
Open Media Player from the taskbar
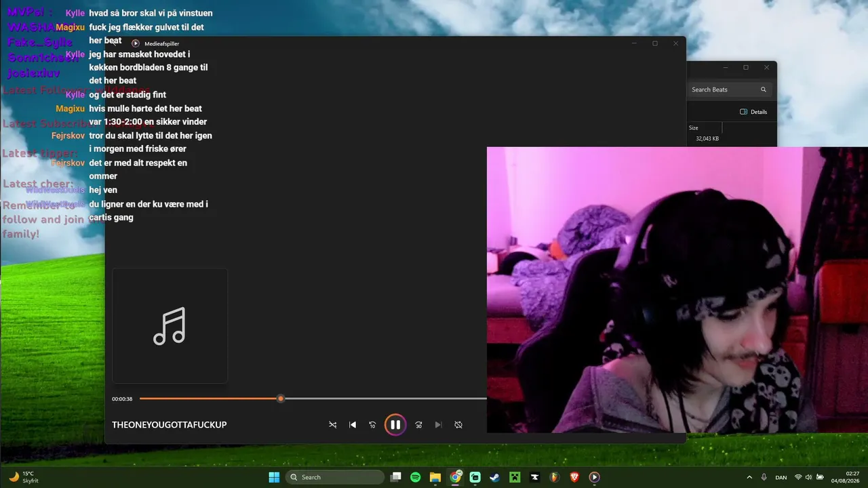click(594, 477)
